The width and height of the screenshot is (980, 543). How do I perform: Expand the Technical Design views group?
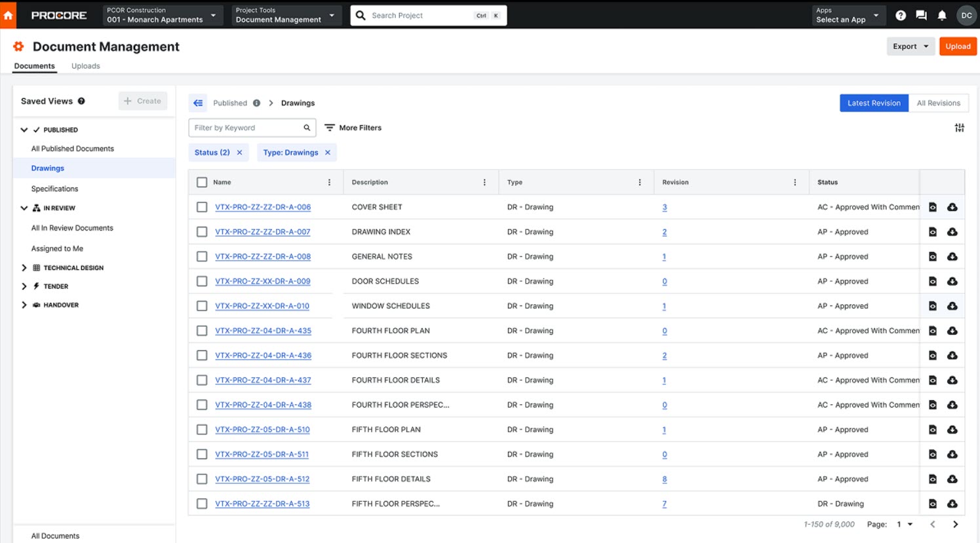[24, 268]
